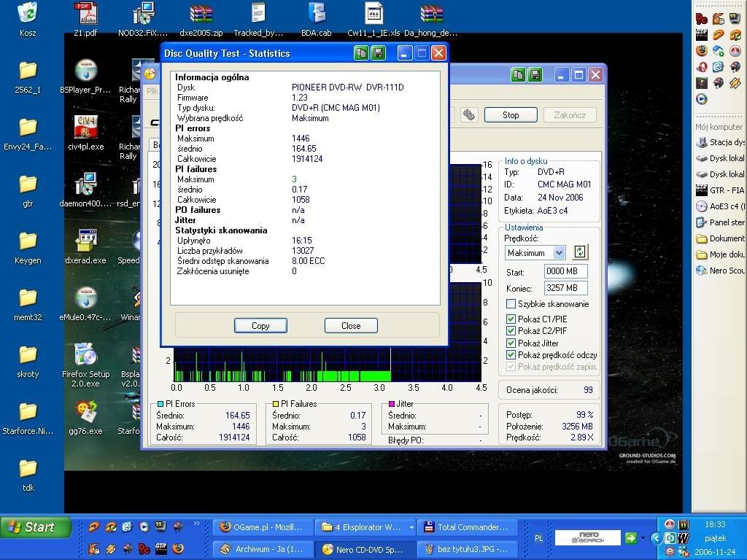The height and width of the screenshot is (560, 747).
Task: Toggle Pokaż prędkość odczytu checkbox
Action: pyautogui.click(x=511, y=355)
